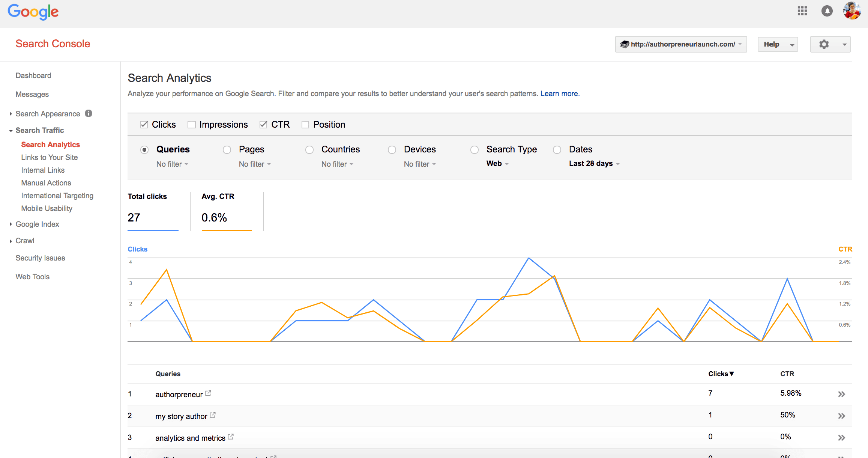Click the Search Console title link
Viewport: 868px width, 458px height.
point(53,44)
